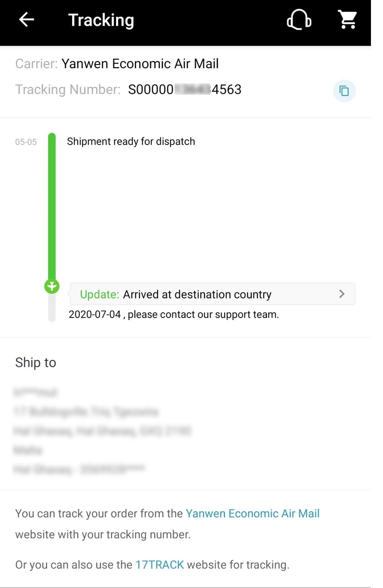
Task: Expand the Update status chevron arrow
Action: coord(342,294)
